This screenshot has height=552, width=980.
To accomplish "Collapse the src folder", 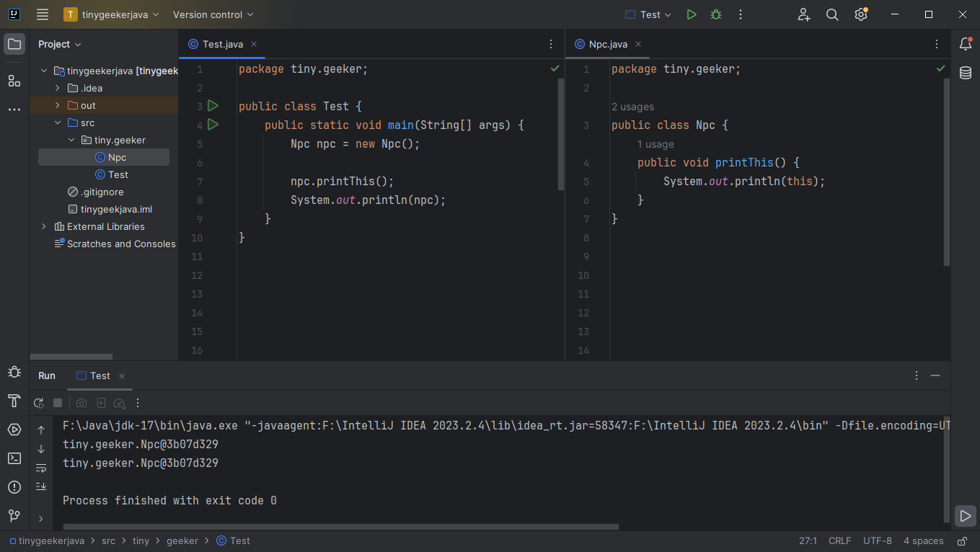I will [58, 123].
